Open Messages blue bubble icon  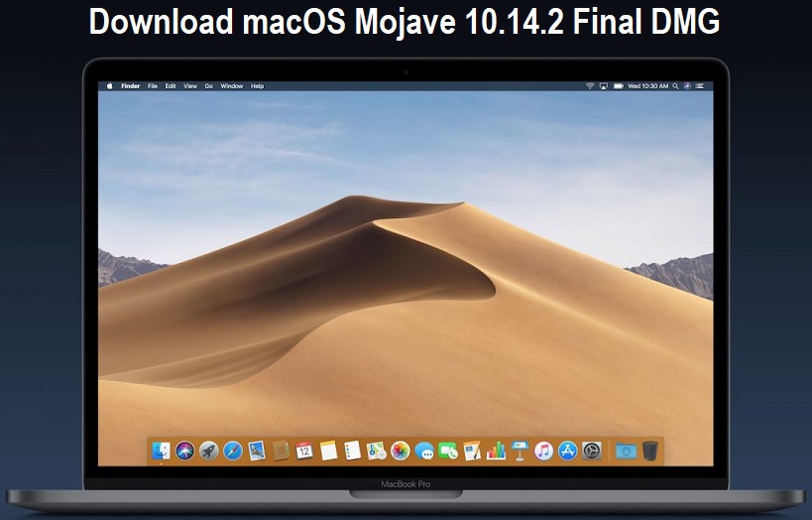424,452
